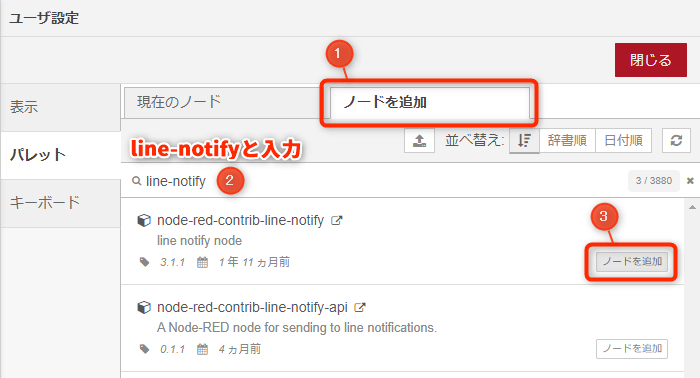Click the 並べ替え sort label
The width and height of the screenshot is (700, 378).
(x=474, y=141)
